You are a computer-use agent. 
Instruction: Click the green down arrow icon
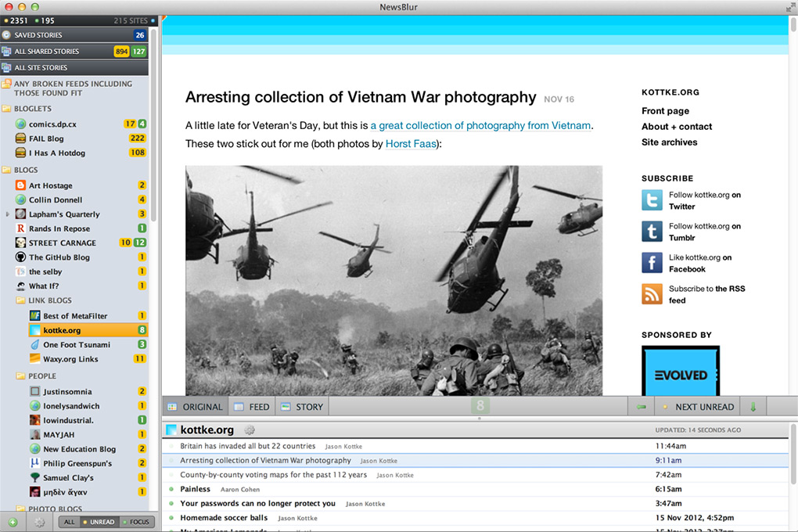pyautogui.click(x=753, y=407)
